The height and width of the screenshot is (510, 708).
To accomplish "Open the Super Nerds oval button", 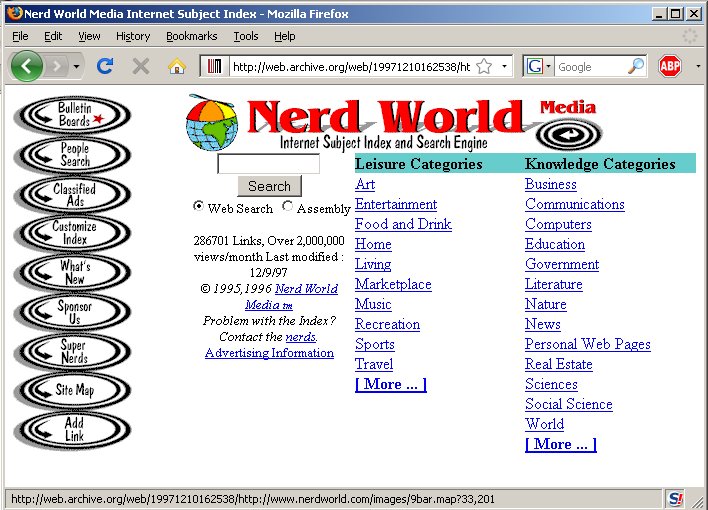I will (x=72, y=351).
